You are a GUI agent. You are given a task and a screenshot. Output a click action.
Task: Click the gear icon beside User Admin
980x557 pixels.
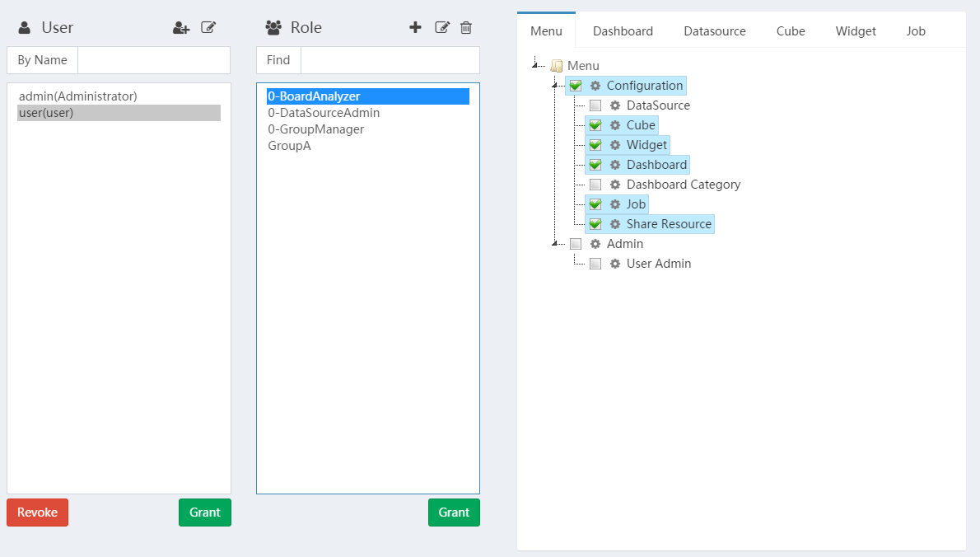[x=615, y=264]
